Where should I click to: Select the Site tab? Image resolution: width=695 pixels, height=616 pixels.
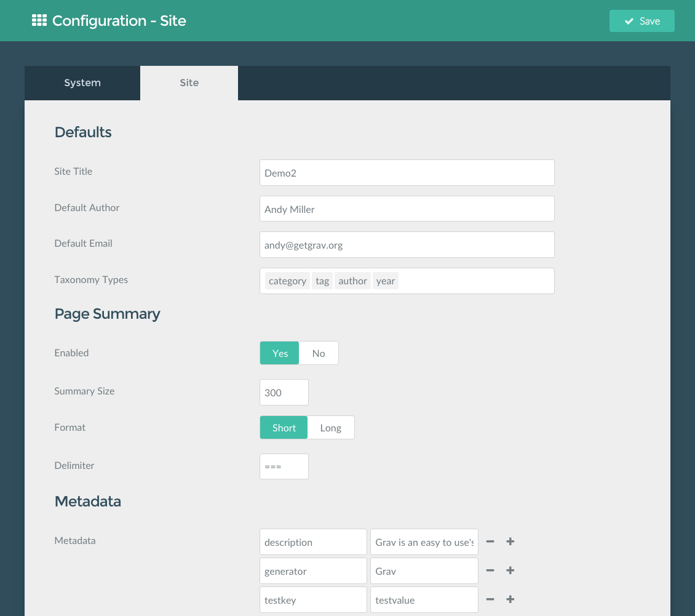(x=189, y=83)
